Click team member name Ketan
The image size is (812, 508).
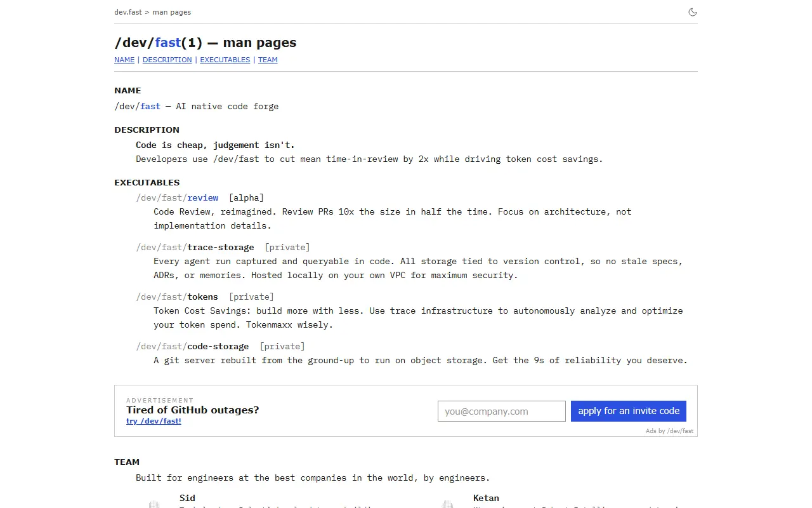point(486,498)
